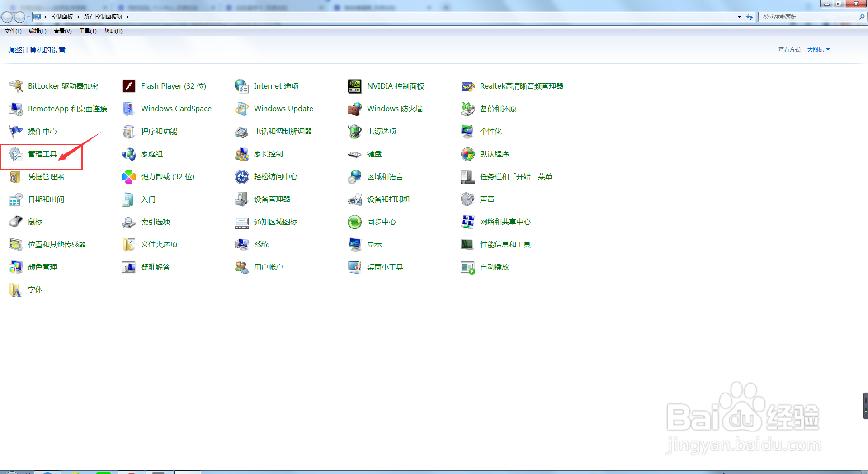Open Windows CardSpace icon
This screenshot has width=868, height=474.
(x=129, y=109)
